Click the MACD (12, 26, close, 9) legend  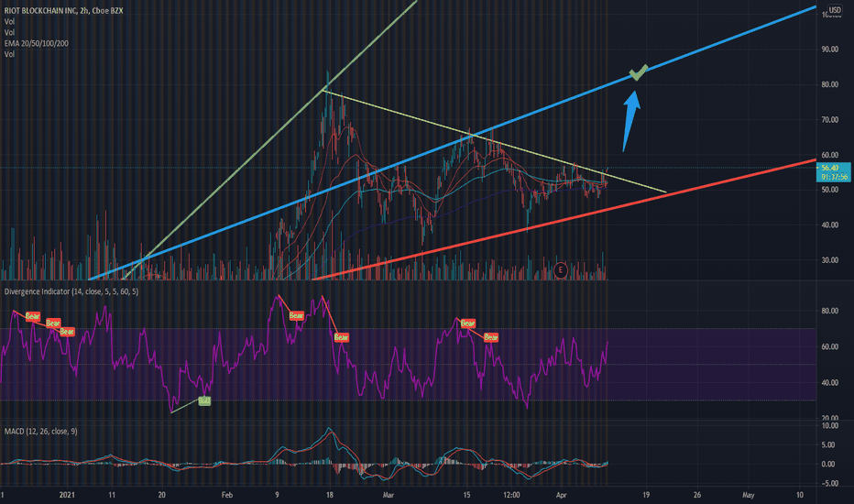click(x=41, y=431)
